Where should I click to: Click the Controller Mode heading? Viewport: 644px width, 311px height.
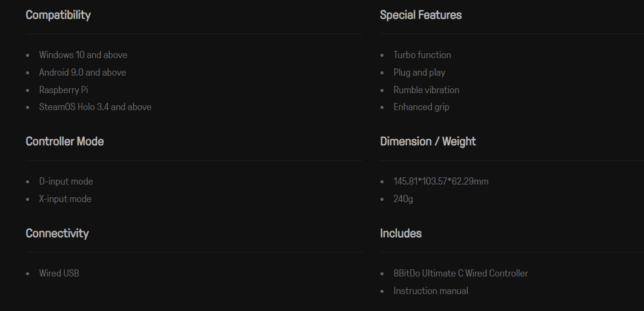coord(65,142)
